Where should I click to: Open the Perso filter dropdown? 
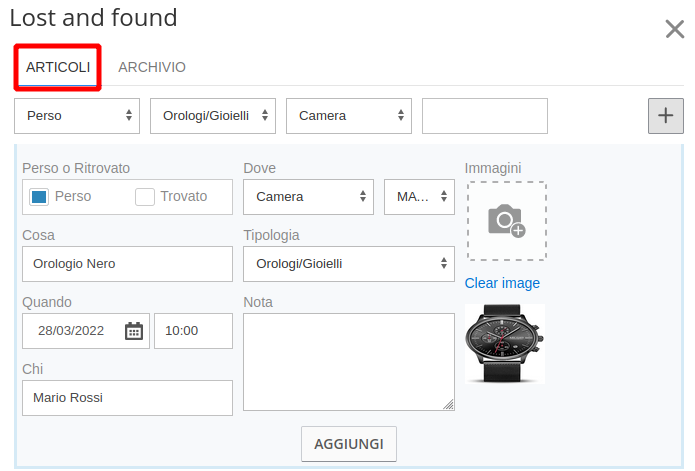77,116
